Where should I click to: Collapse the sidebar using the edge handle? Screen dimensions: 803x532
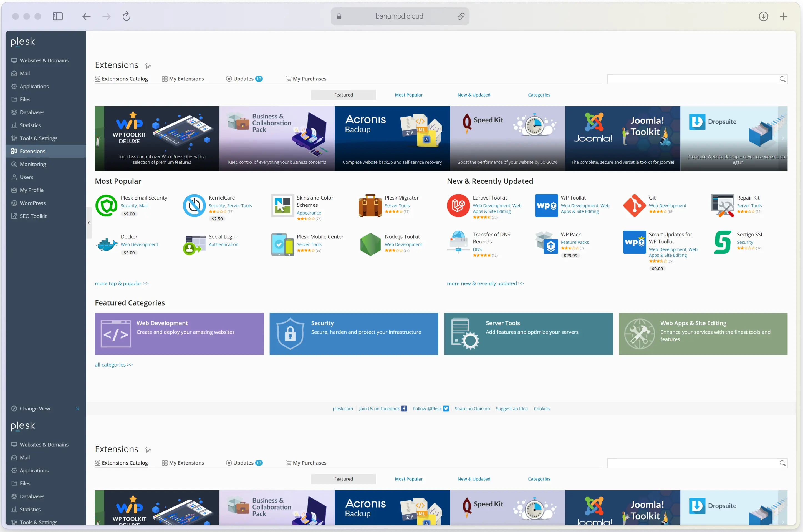89,223
